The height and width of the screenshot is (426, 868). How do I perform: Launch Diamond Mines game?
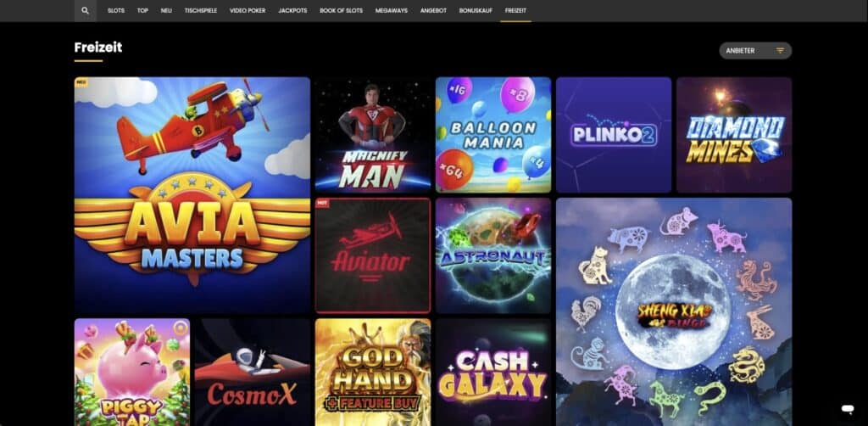[734, 135]
